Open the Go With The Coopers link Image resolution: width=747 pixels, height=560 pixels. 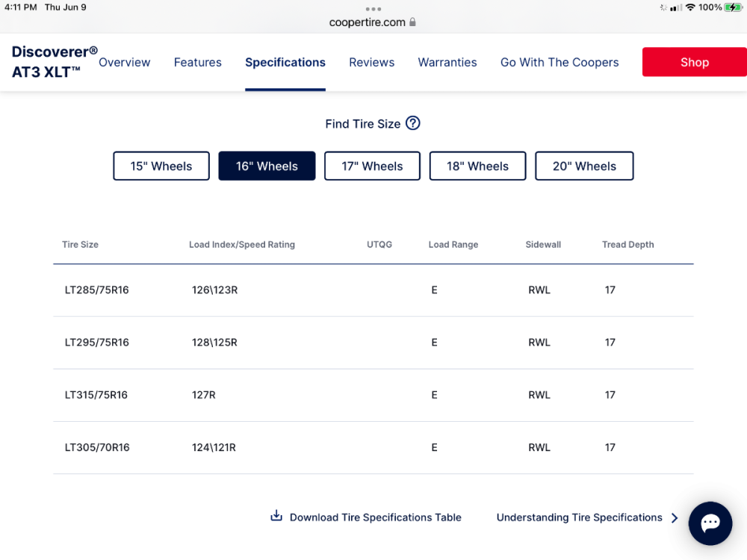coord(560,63)
